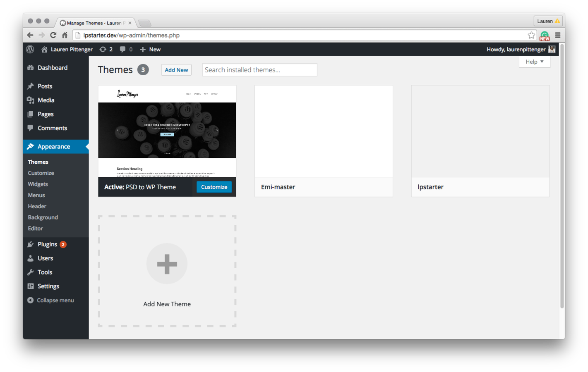Click the plus New icon in admin bar

[x=143, y=49]
